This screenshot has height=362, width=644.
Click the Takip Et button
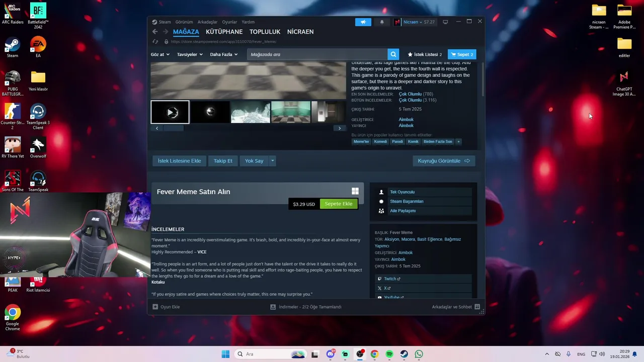pyautogui.click(x=223, y=161)
